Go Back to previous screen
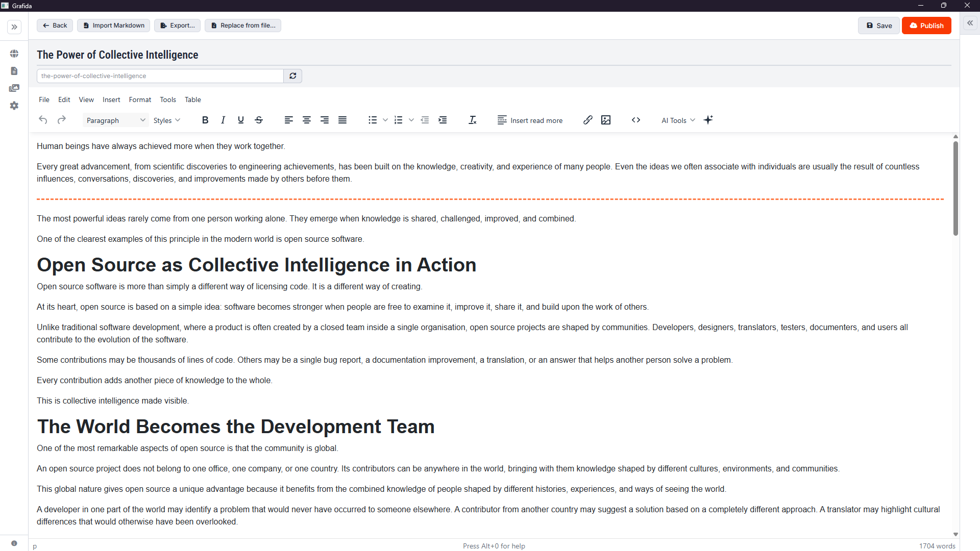The width and height of the screenshot is (980, 551). coord(55,26)
